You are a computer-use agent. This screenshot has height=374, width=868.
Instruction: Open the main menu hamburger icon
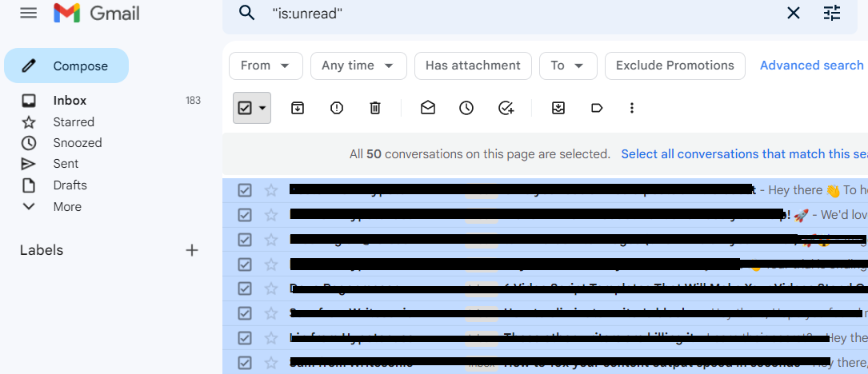[x=28, y=13]
